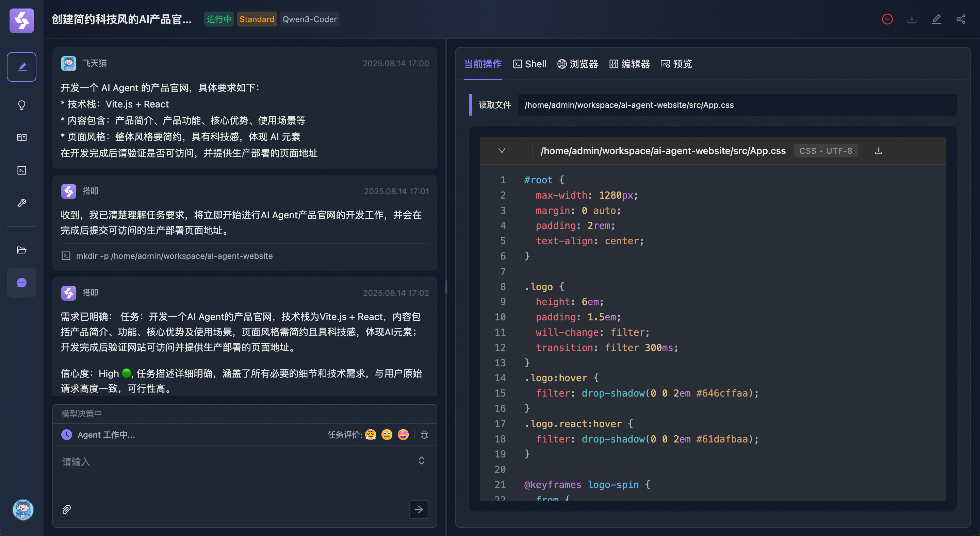Switch to the Shell tab
The width and height of the screenshot is (980, 536).
tap(529, 64)
